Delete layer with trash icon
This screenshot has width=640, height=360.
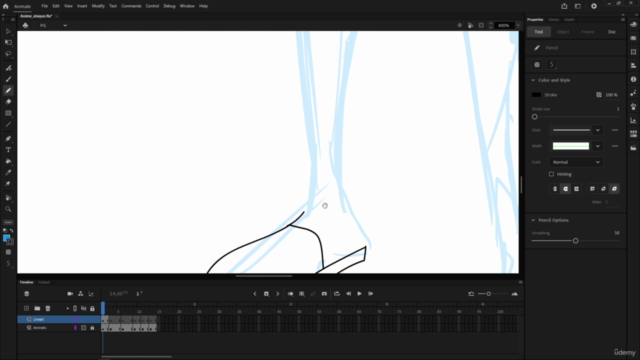click(x=48, y=309)
